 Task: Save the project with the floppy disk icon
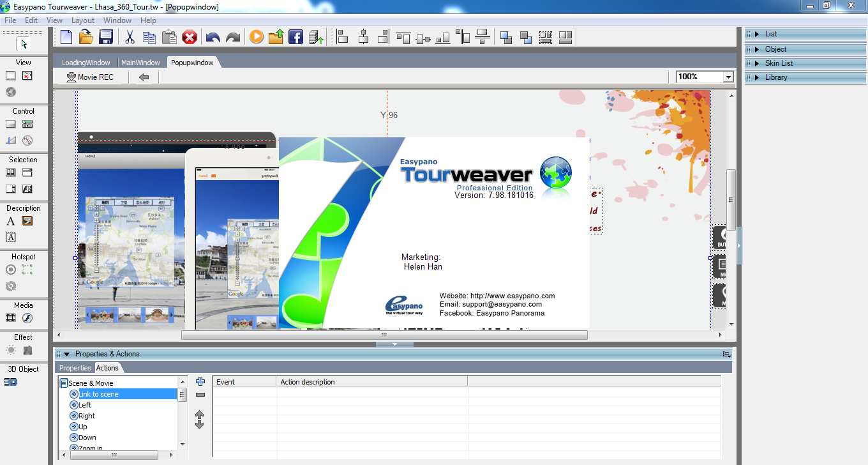pos(106,37)
